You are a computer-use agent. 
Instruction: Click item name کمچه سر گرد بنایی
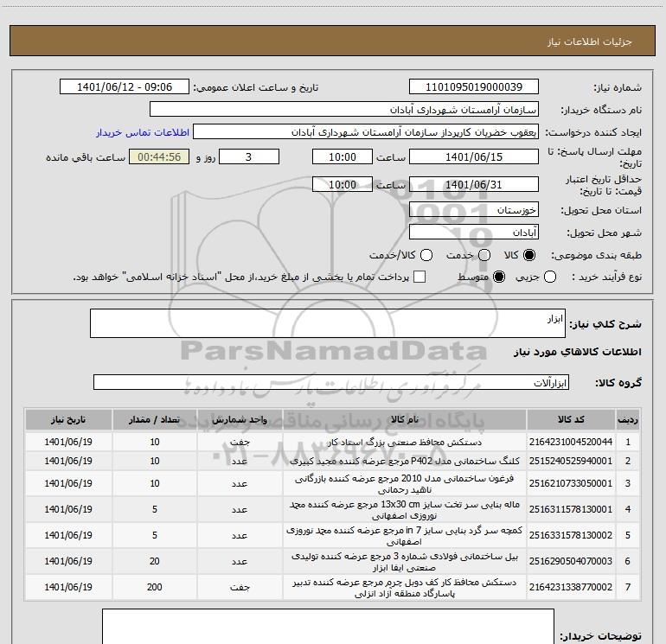[x=405, y=536]
